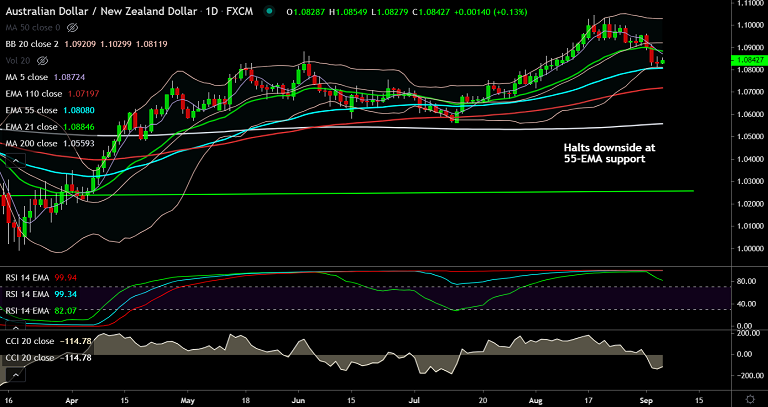Click the high price H1.08549
Screen dimensions: 768x407
348,11
